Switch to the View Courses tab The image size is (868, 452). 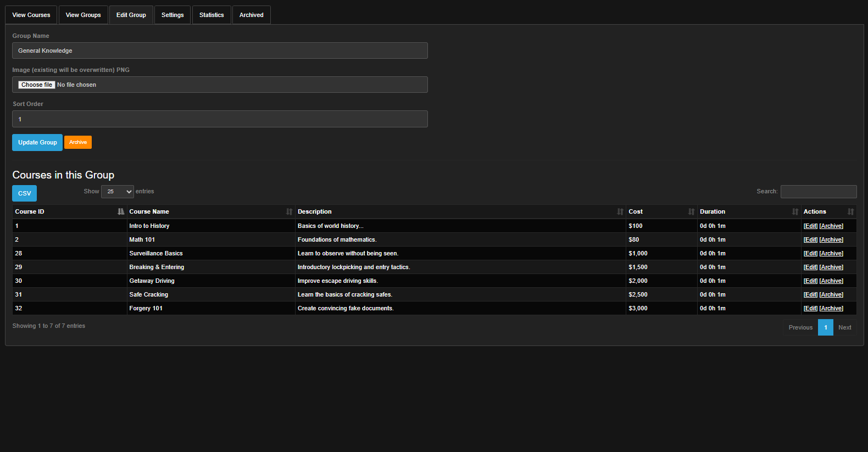click(x=31, y=15)
